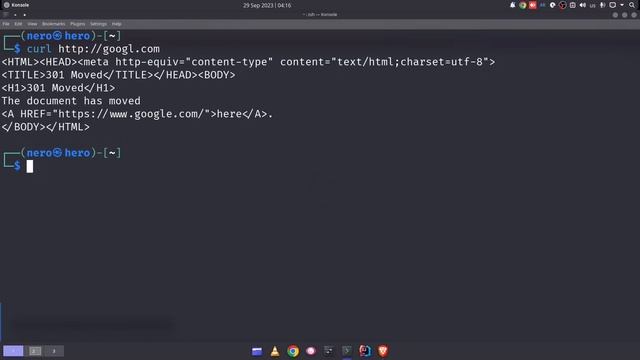640x360 pixels.
Task: Click the '301 Moved' H1 line in output
Action: 58,88
